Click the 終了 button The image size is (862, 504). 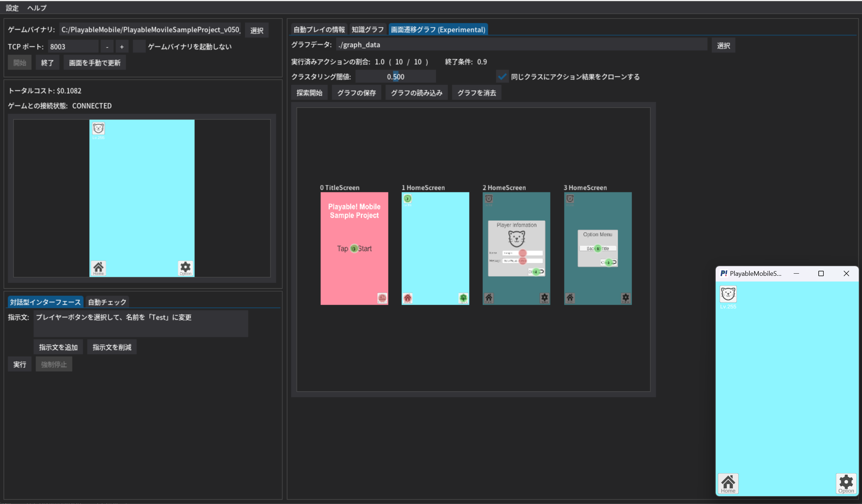[47, 63]
